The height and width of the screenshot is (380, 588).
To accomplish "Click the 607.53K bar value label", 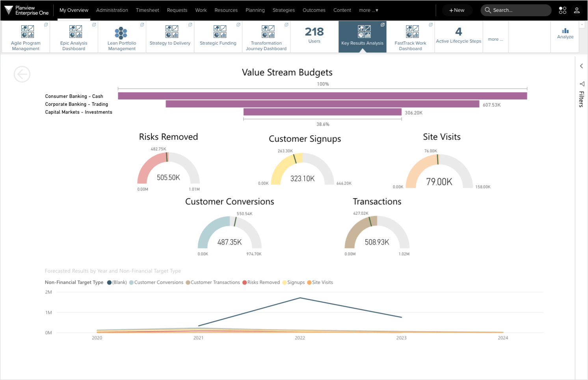I will click(x=492, y=105).
